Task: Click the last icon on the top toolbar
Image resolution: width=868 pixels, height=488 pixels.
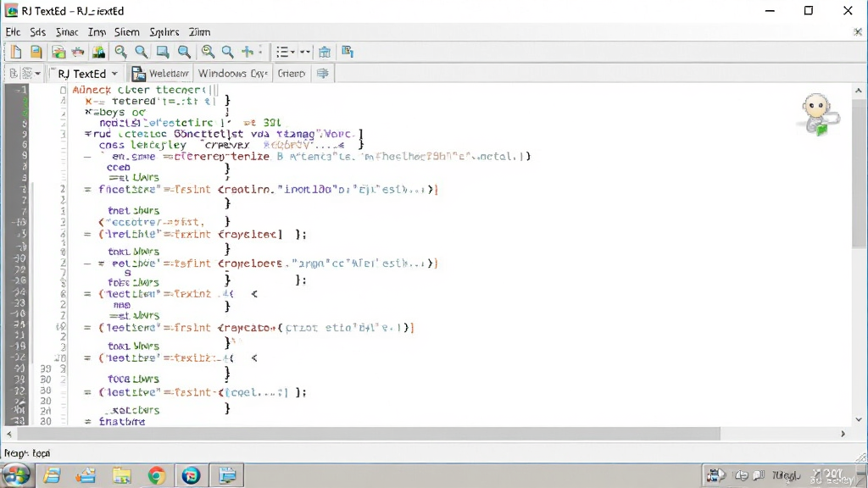Action: (348, 52)
